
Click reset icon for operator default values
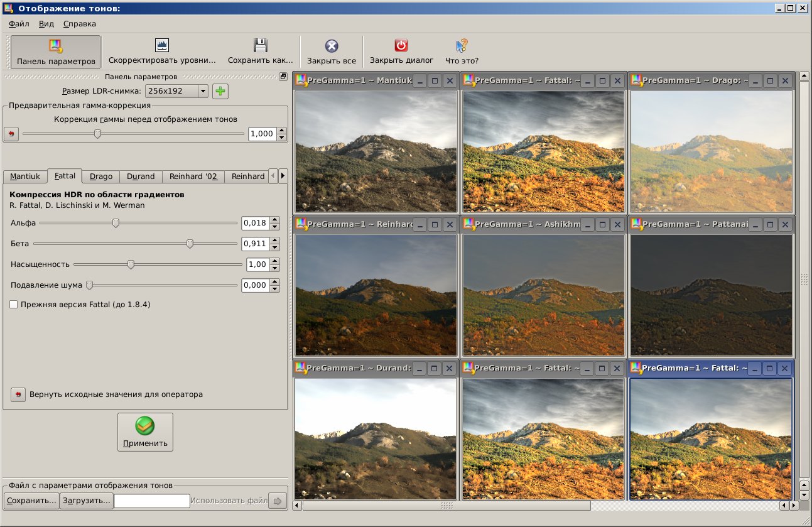point(18,394)
